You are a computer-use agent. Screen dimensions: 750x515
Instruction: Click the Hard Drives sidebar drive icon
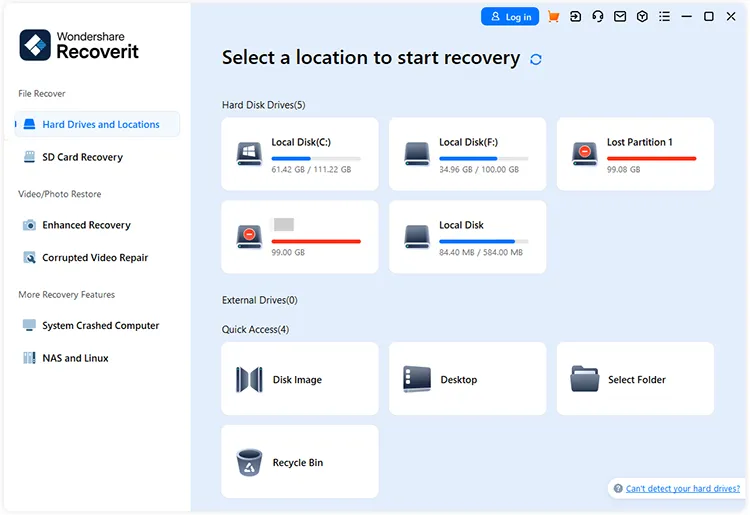coord(29,124)
